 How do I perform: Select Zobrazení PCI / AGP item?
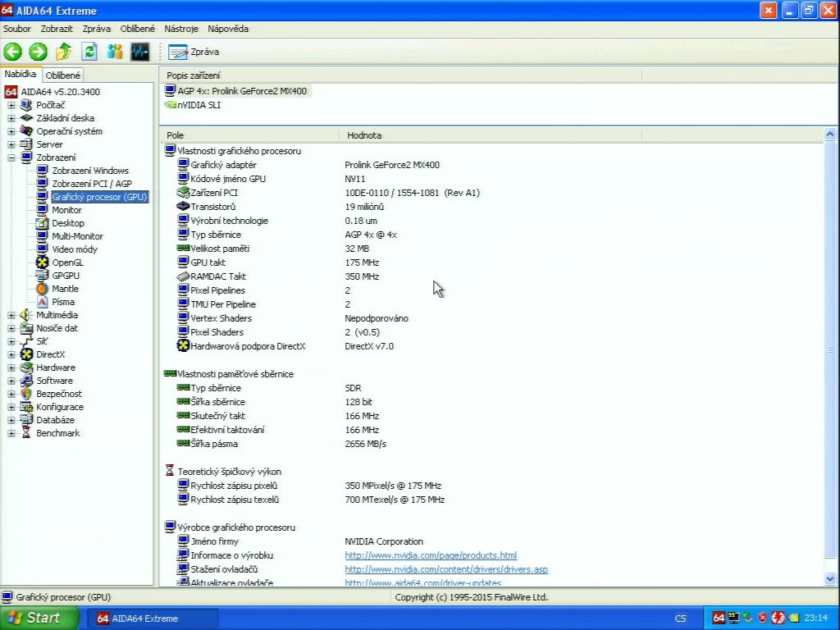click(x=92, y=184)
